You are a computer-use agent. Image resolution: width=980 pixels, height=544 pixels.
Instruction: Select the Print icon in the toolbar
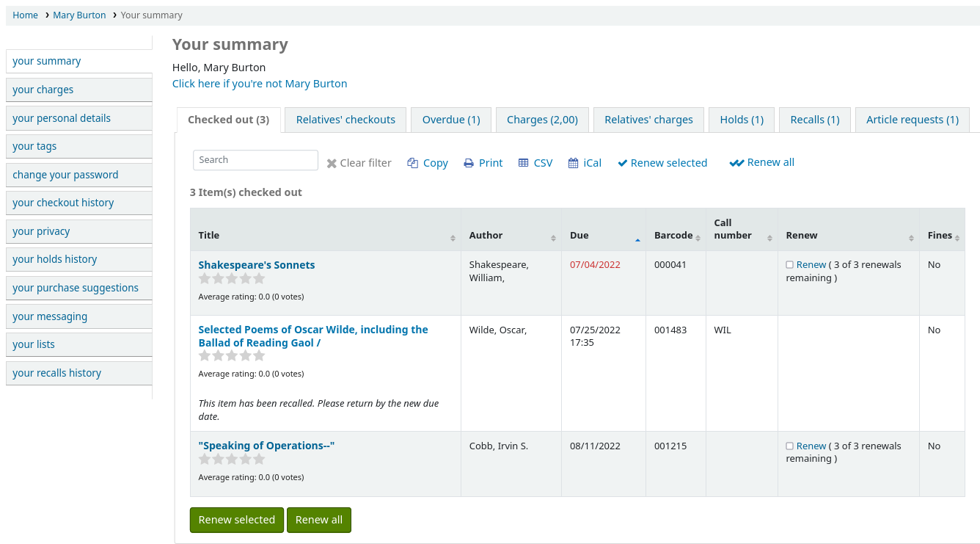tap(468, 162)
